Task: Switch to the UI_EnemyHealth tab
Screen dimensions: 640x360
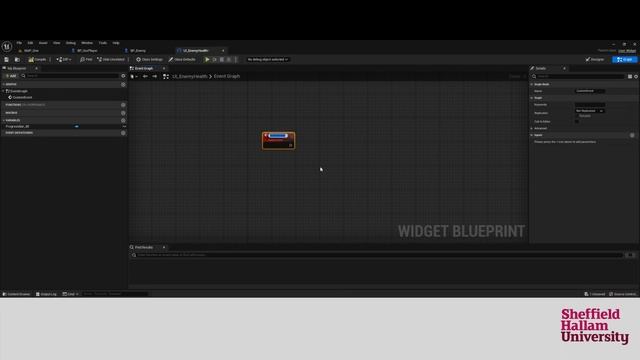Action: click(x=195, y=51)
